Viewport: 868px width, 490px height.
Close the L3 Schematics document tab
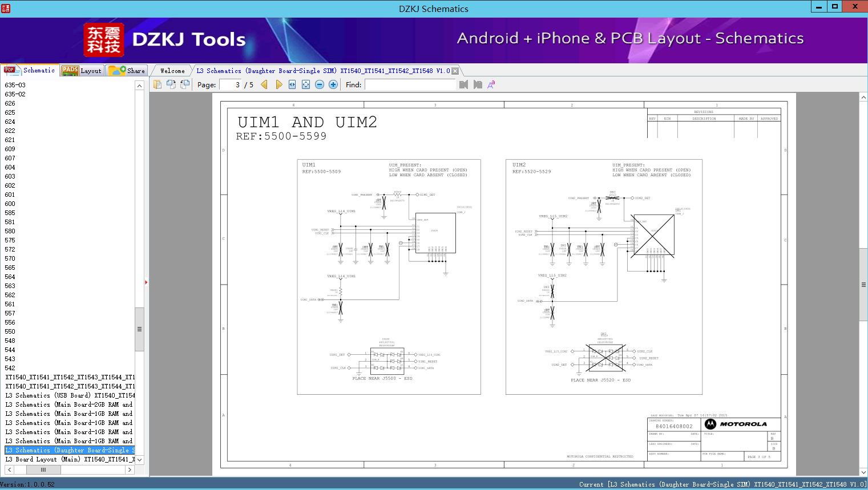click(x=454, y=70)
